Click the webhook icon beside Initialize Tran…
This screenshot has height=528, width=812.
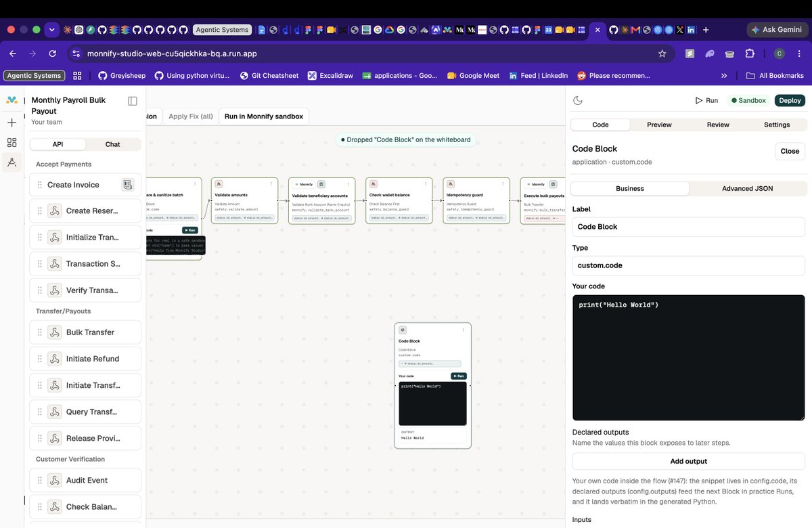(55, 237)
